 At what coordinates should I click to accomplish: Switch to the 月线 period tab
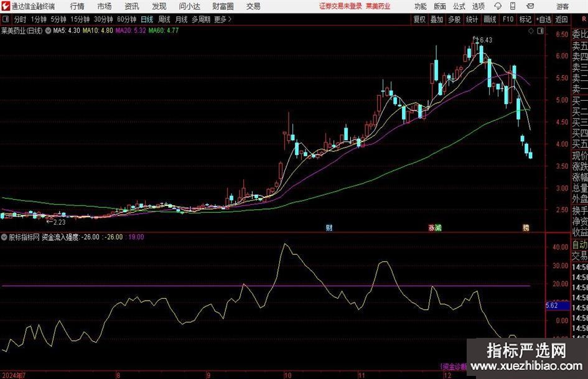181,19
